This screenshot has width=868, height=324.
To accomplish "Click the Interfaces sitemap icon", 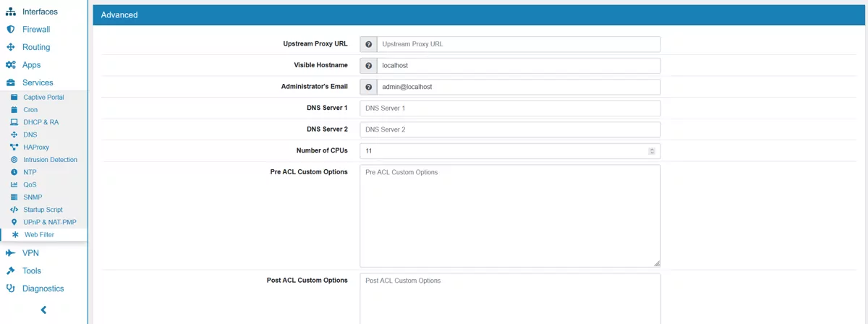I will point(10,12).
